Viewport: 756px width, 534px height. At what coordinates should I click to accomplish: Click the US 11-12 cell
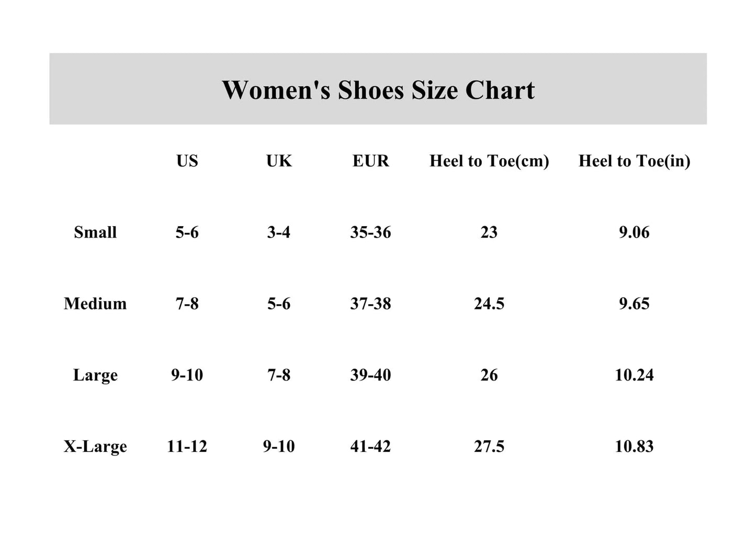pos(187,447)
